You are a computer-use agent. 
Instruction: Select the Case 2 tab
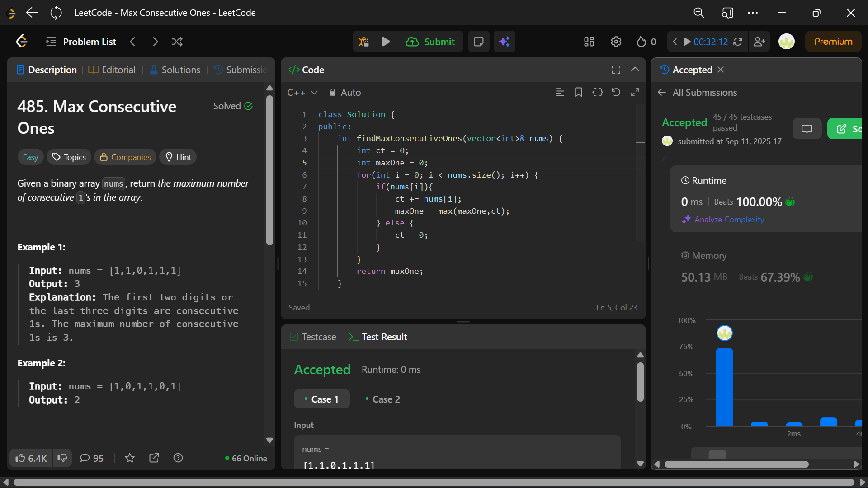click(x=382, y=399)
